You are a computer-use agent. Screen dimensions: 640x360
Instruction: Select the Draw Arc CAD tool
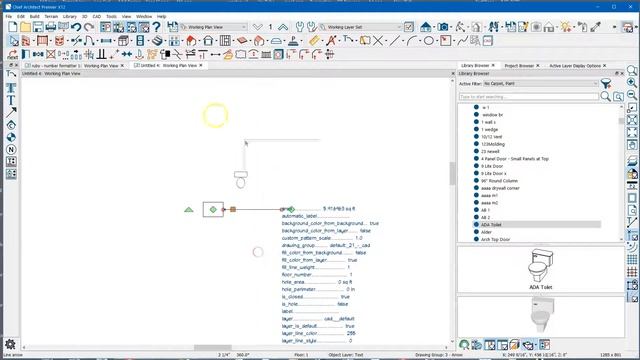(411, 41)
